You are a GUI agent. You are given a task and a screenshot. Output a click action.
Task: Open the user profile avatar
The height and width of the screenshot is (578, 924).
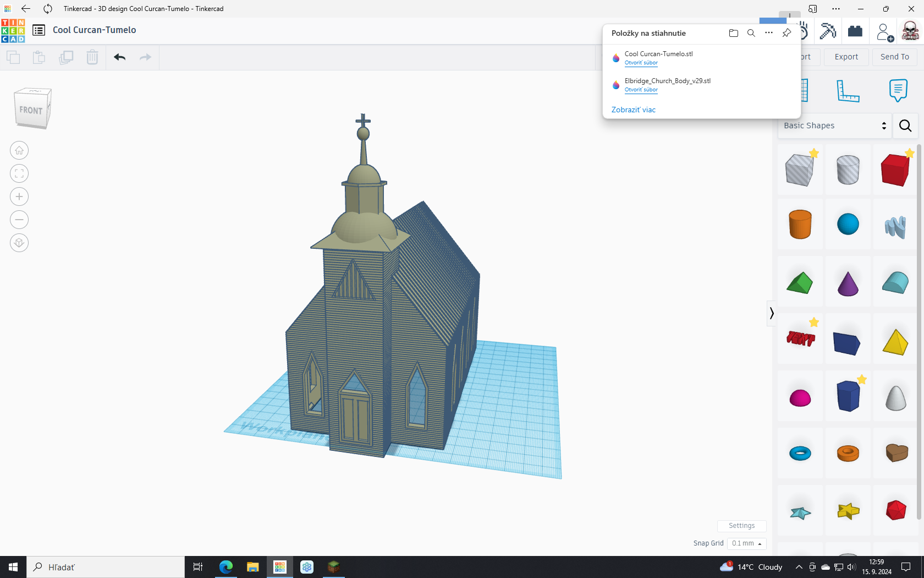910,31
